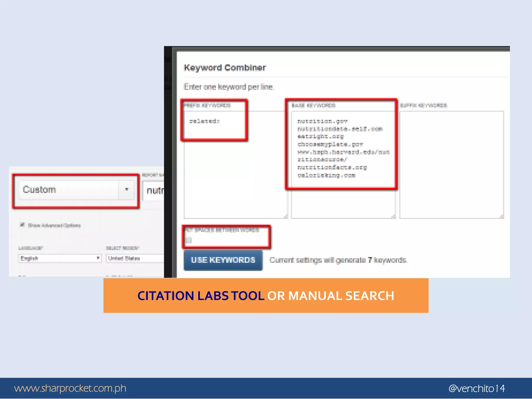
Task: Toggle the Show Advanced Options checkbox
Action: pos(22,225)
